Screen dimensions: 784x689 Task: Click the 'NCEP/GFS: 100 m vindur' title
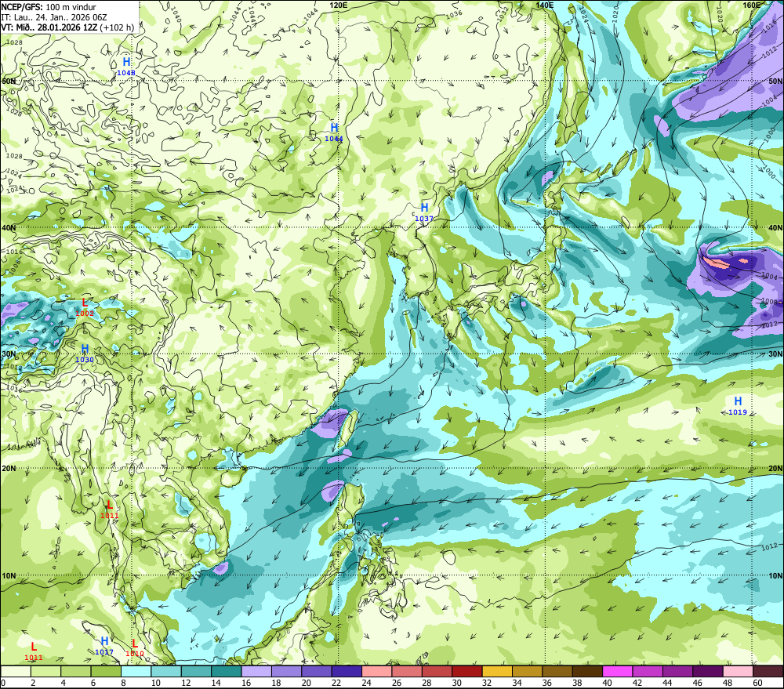click(x=49, y=7)
